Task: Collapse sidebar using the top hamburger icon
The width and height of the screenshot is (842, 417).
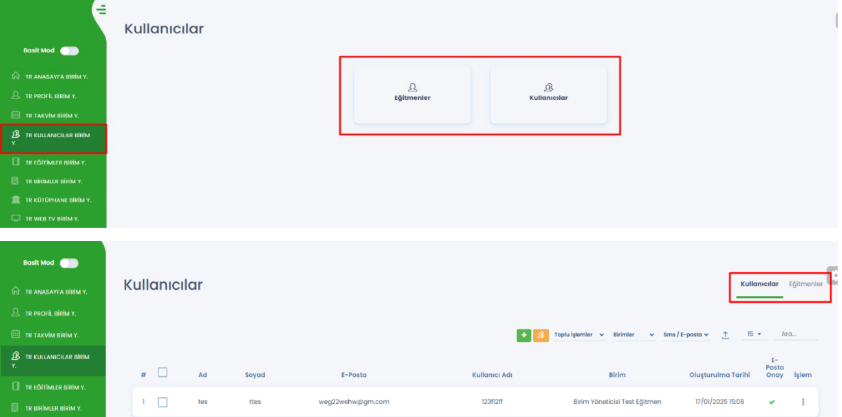Action: point(100,10)
